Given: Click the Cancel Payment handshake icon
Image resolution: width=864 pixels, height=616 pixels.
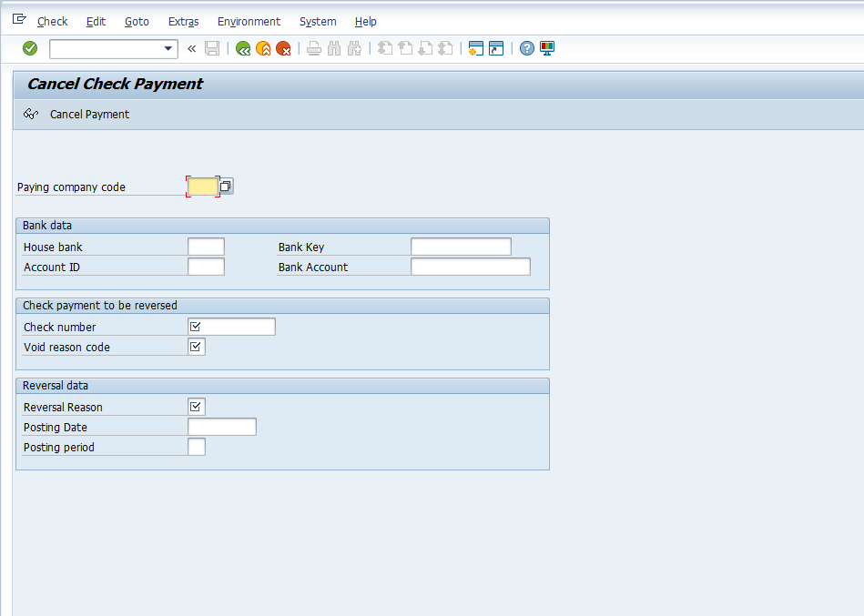Looking at the screenshot, I should coord(31,114).
